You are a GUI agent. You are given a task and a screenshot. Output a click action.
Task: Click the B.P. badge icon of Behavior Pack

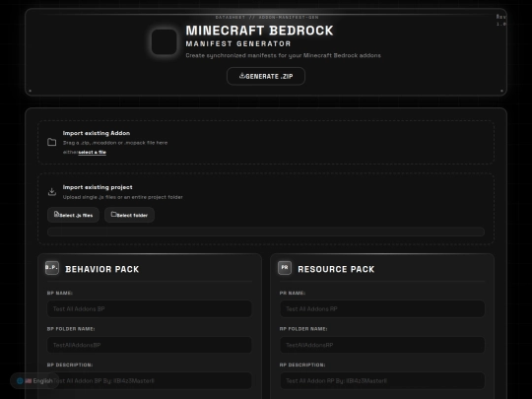(52, 268)
